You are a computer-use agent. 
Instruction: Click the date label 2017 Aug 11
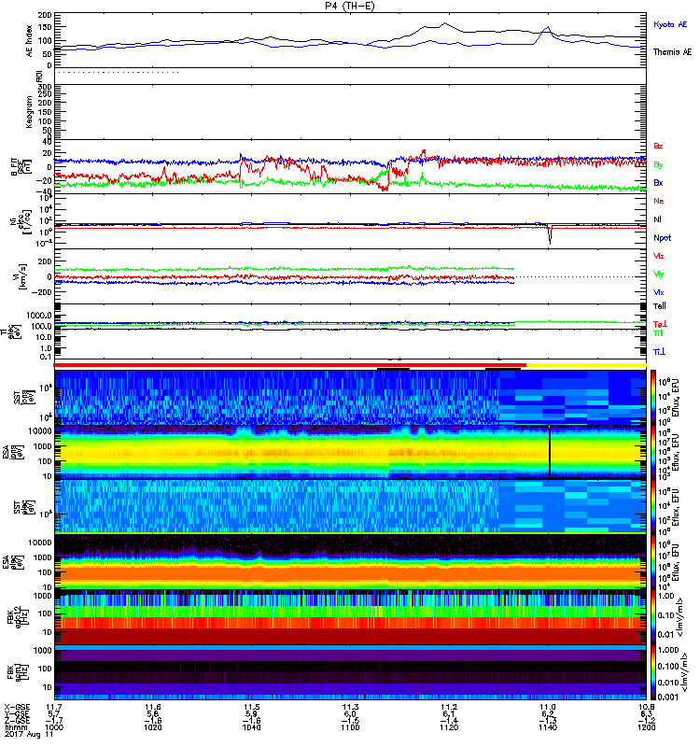point(29,735)
